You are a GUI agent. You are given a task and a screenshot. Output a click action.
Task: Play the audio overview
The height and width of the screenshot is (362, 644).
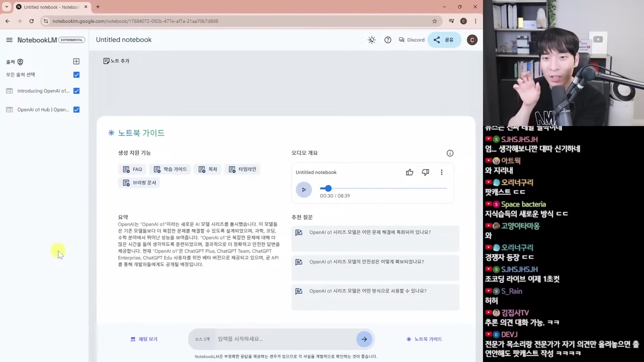304,190
